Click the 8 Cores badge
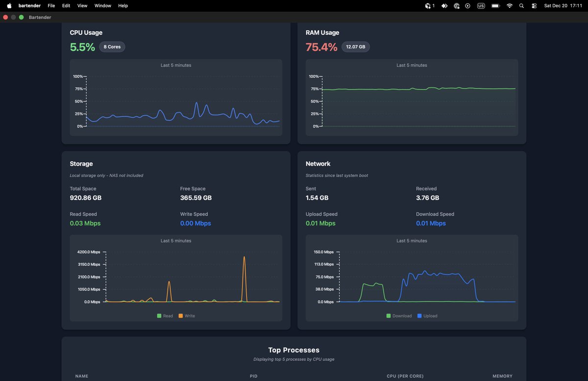Viewport: 588px width, 381px height. (x=112, y=47)
